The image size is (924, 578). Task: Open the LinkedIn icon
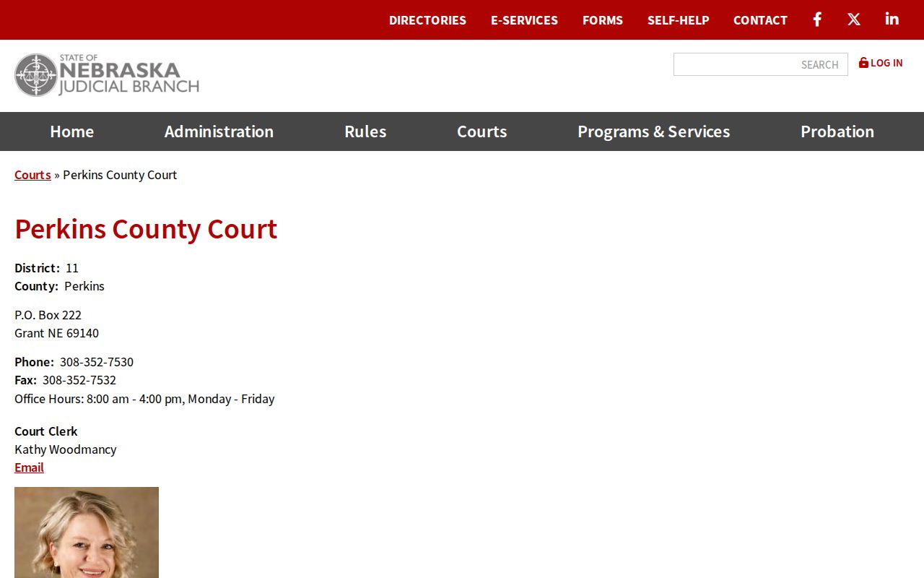(892, 20)
